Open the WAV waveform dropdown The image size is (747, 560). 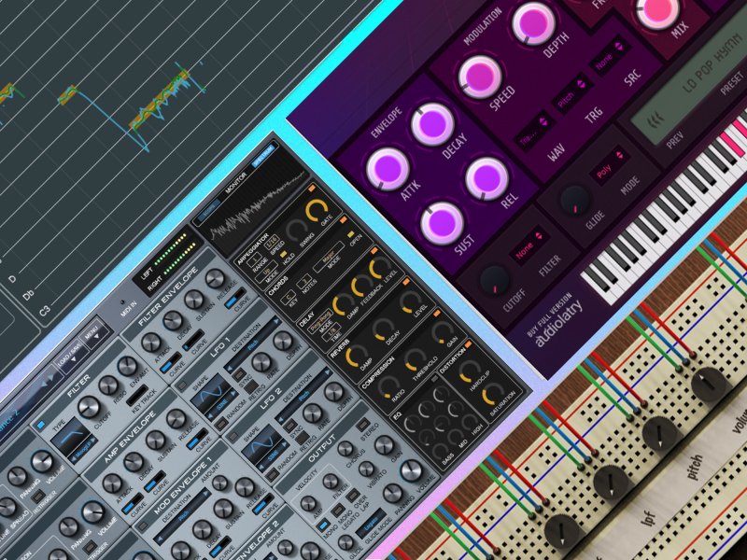(x=534, y=130)
